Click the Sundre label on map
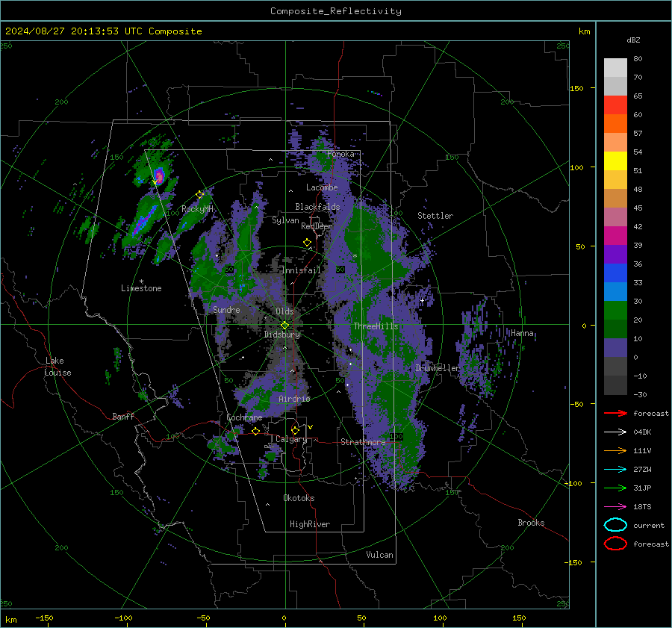This screenshot has height=628, width=672. pos(226,309)
